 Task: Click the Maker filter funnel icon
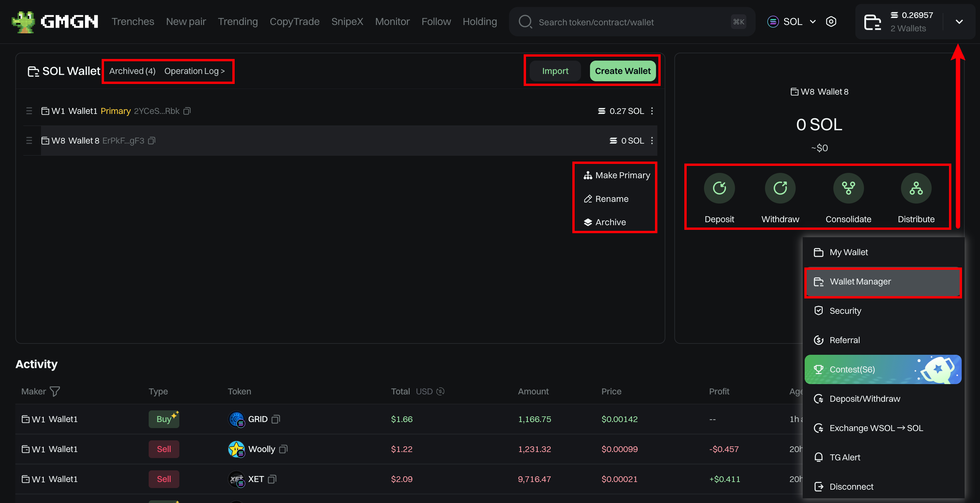tap(55, 391)
